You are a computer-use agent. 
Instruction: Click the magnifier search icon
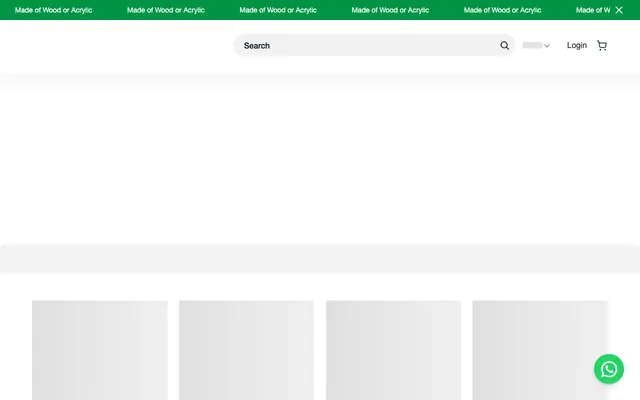pos(504,45)
